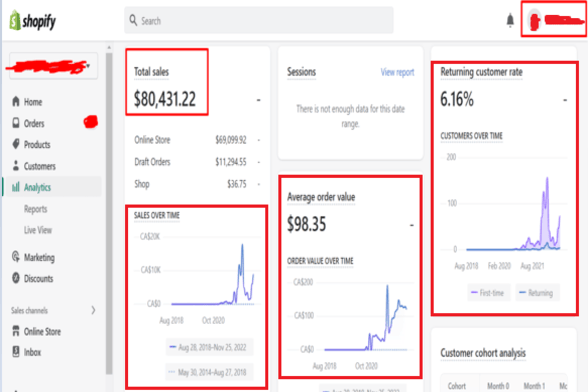588x392 pixels.
Task: Click the Online Store storefront icon
Action: 16,331
